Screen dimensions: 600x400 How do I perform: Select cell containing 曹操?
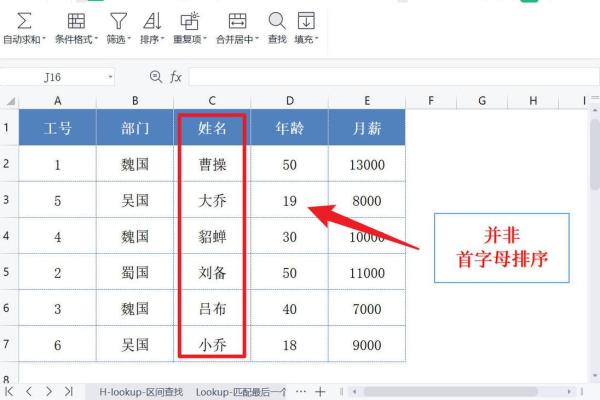point(212,164)
